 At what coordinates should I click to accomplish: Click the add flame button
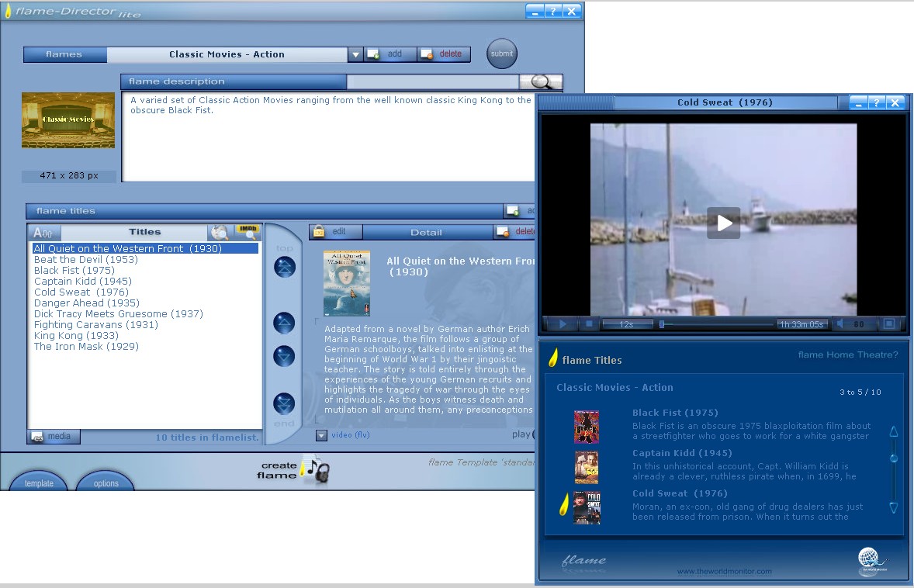point(390,54)
